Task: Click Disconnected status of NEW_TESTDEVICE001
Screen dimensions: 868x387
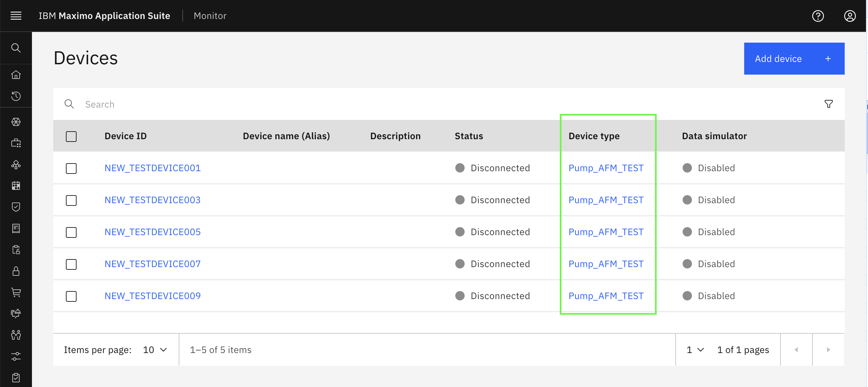Action: (x=492, y=168)
